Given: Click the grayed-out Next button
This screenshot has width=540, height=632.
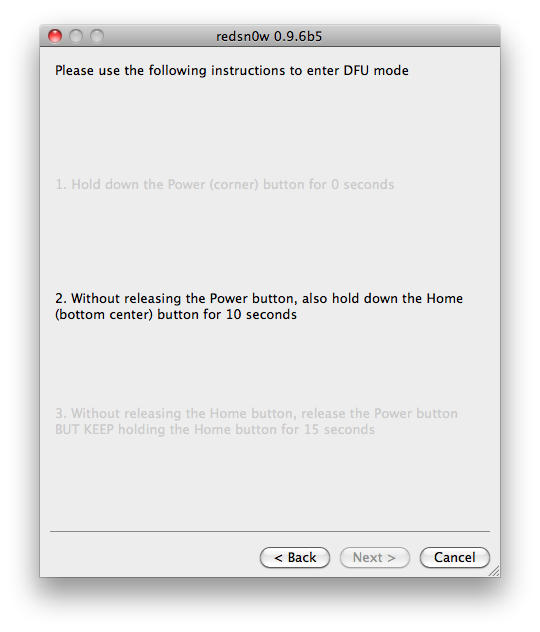Looking at the screenshot, I should tap(374, 557).
